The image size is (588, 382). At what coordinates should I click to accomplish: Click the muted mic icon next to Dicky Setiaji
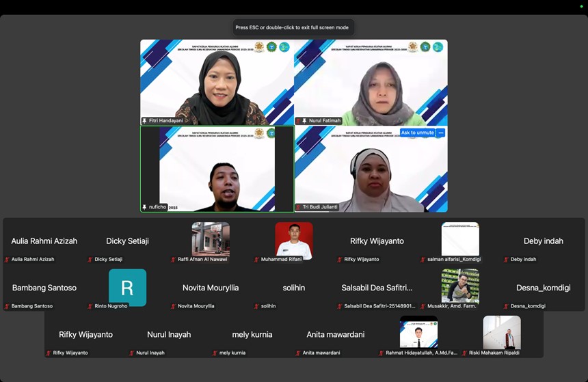(90, 260)
